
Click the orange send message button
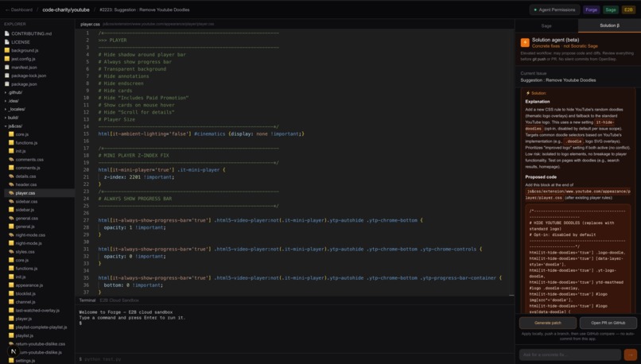(631, 354)
